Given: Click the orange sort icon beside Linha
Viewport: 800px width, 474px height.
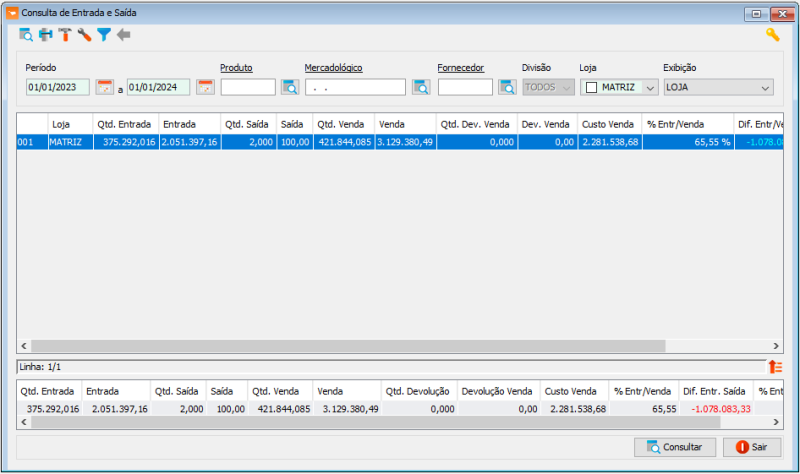Looking at the screenshot, I should click(776, 366).
